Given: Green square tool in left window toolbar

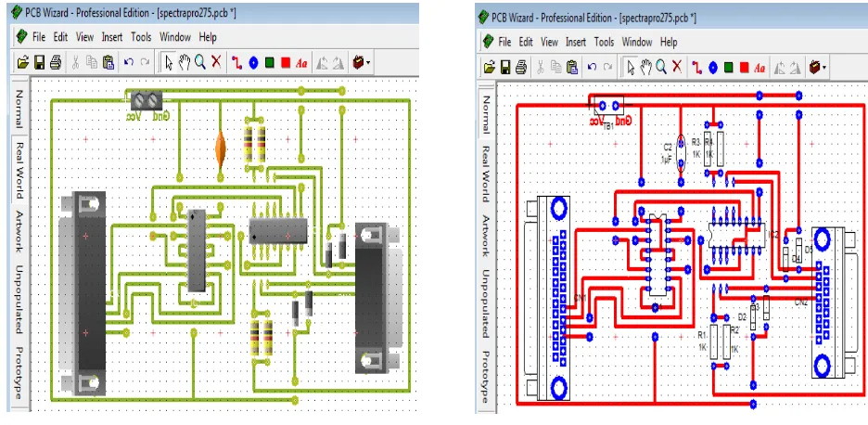Looking at the screenshot, I should point(270,62).
